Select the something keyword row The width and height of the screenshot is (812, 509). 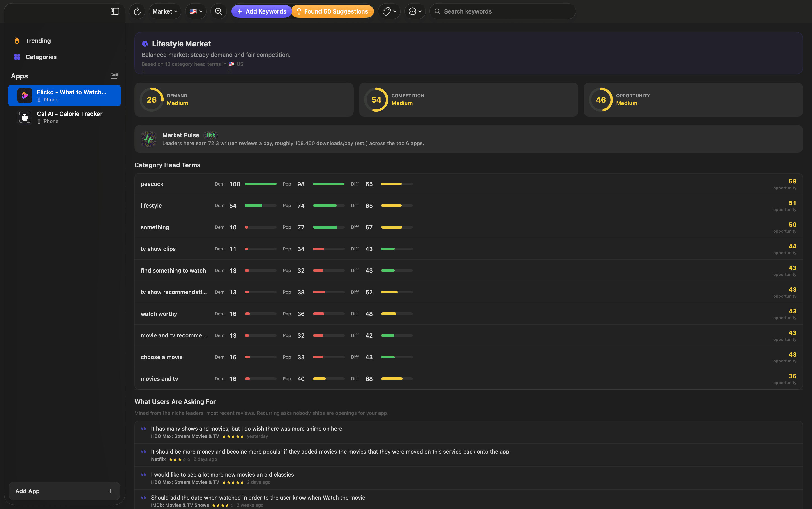(468, 227)
